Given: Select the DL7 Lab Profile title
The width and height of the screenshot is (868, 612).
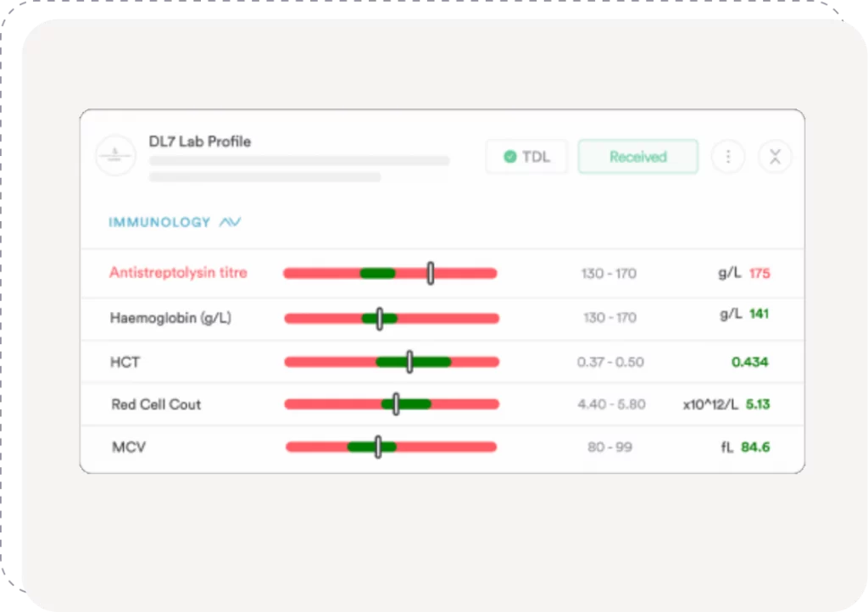Looking at the screenshot, I should (x=200, y=142).
